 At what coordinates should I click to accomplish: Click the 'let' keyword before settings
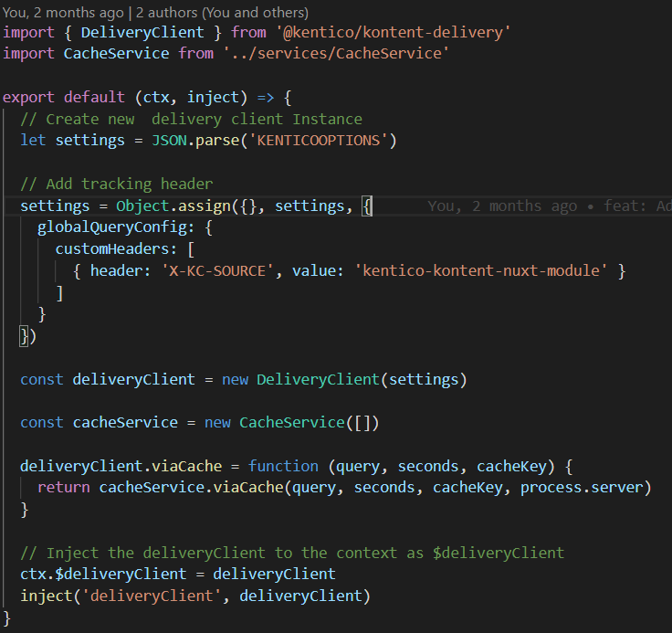33,141
